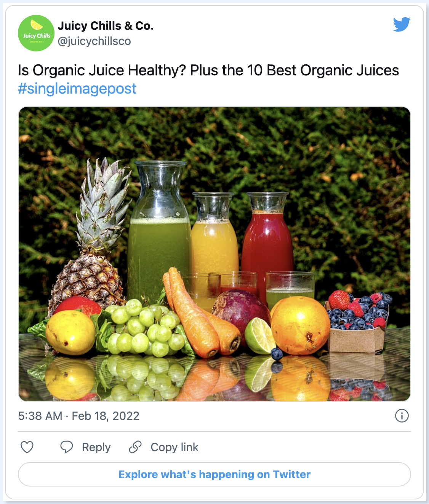
Task: Open the tweet info circle icon
Action: (x=402, y=416)
